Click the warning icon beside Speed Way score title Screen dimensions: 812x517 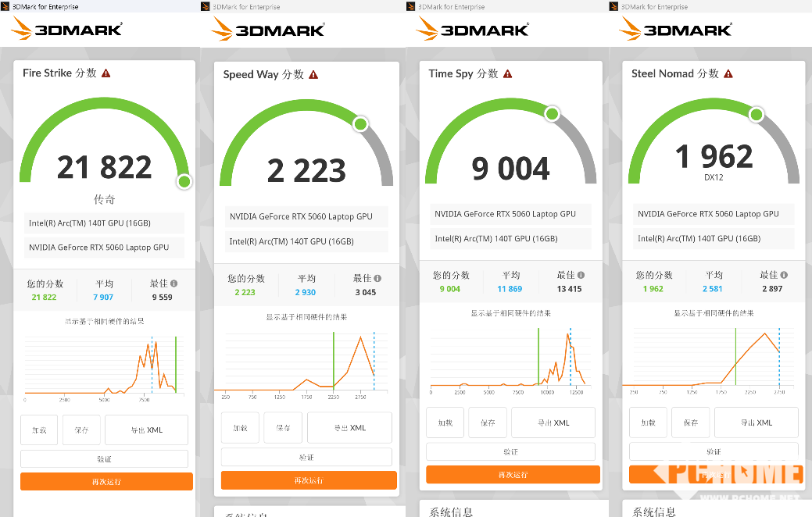(313, 75)
